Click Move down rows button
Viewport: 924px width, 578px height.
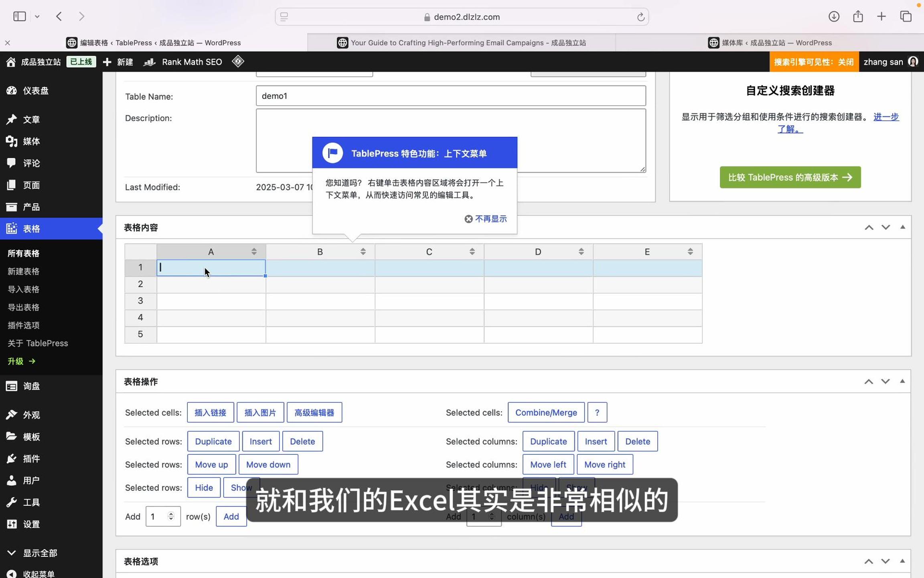click(x=268, y=464)
